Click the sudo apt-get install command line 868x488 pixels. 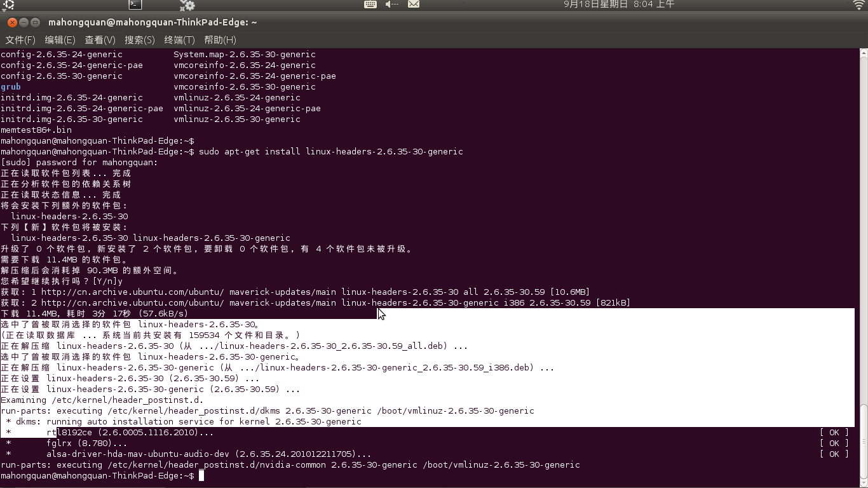[x=331, y=152]
